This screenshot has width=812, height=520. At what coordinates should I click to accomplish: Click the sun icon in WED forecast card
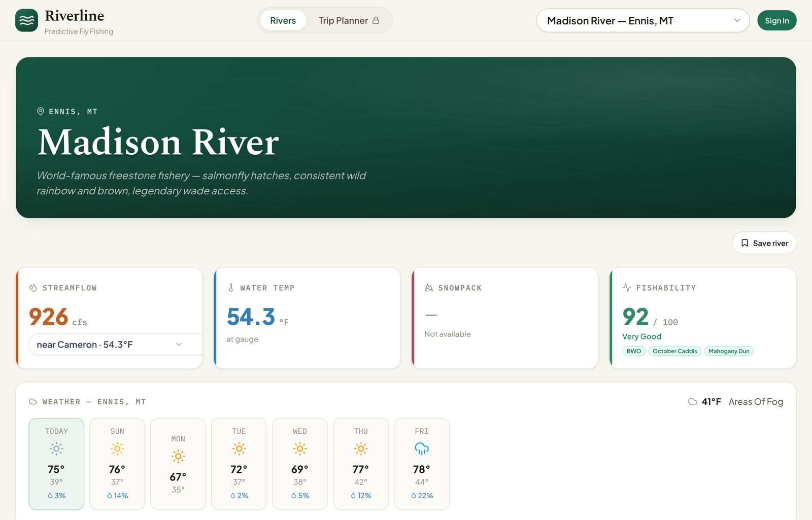[300, 448]
